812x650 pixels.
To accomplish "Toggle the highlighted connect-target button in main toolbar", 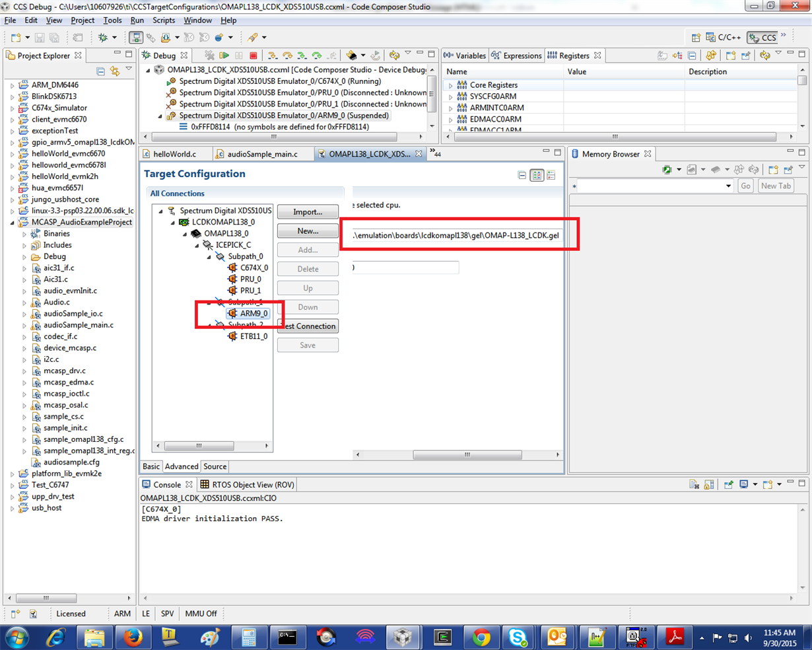I will click(135, 38).
